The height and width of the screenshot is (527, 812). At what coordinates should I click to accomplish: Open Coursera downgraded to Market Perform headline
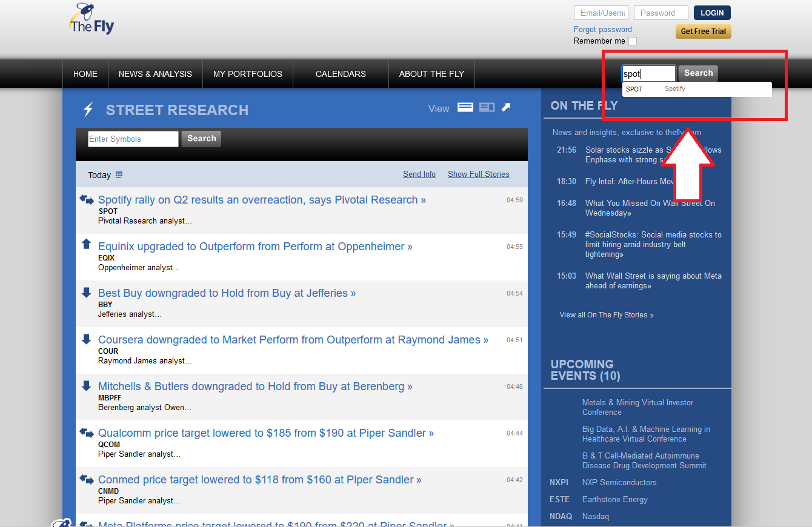click(x=293, y=340)
